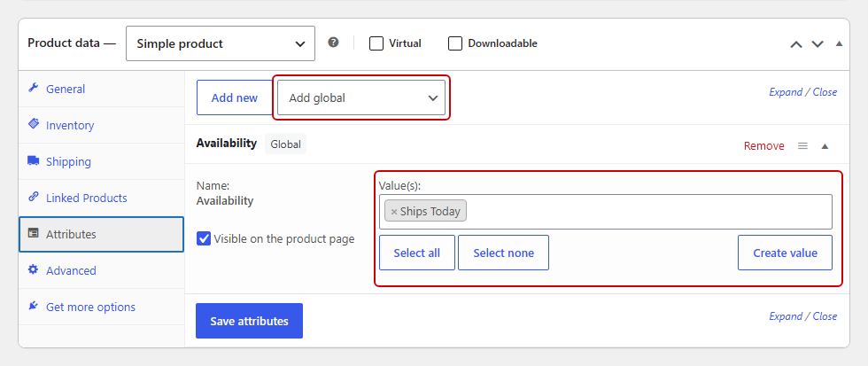The image size is (868, 366).
Task: Click the Advanced gear icon
Action: [34, 269]
